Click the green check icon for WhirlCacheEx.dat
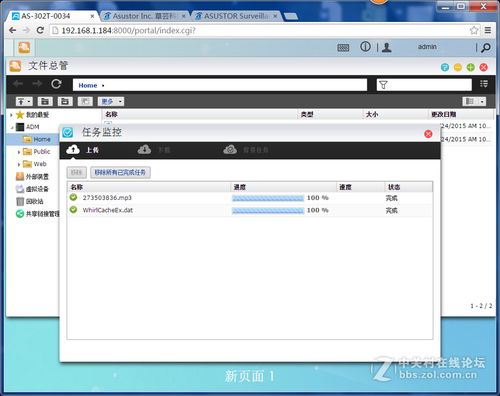 click(73, 210)
